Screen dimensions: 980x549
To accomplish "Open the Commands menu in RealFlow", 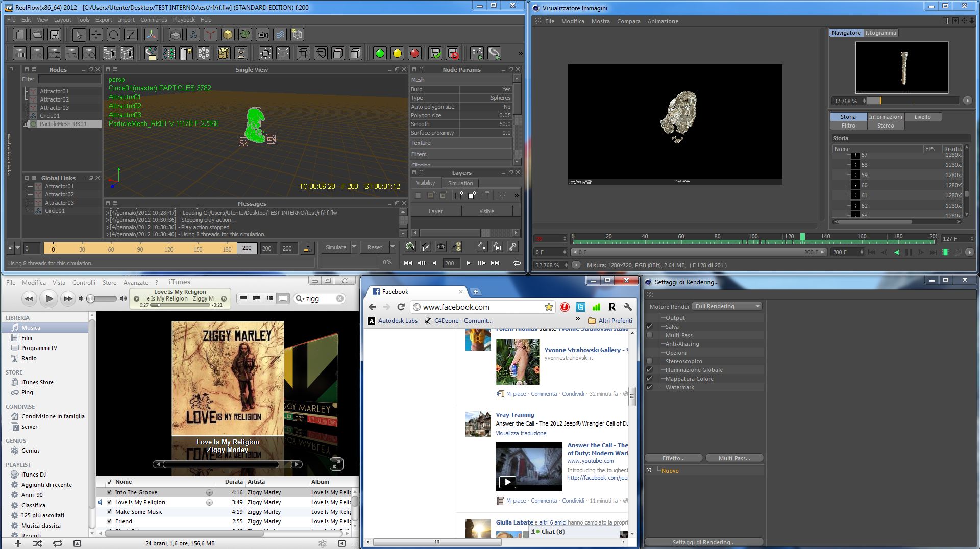I will (x=154, y=20).
